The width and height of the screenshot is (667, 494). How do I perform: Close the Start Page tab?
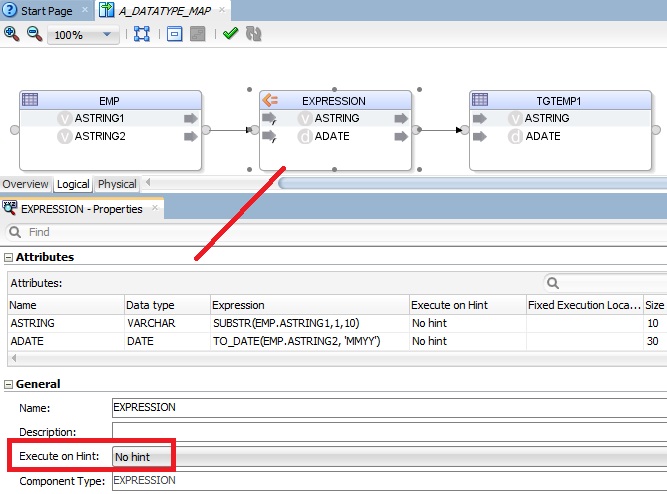[85, 9]
